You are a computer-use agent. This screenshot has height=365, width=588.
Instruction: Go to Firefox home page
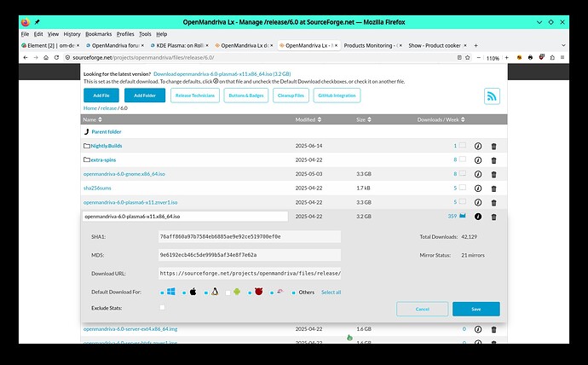click(x=46, y=57)
